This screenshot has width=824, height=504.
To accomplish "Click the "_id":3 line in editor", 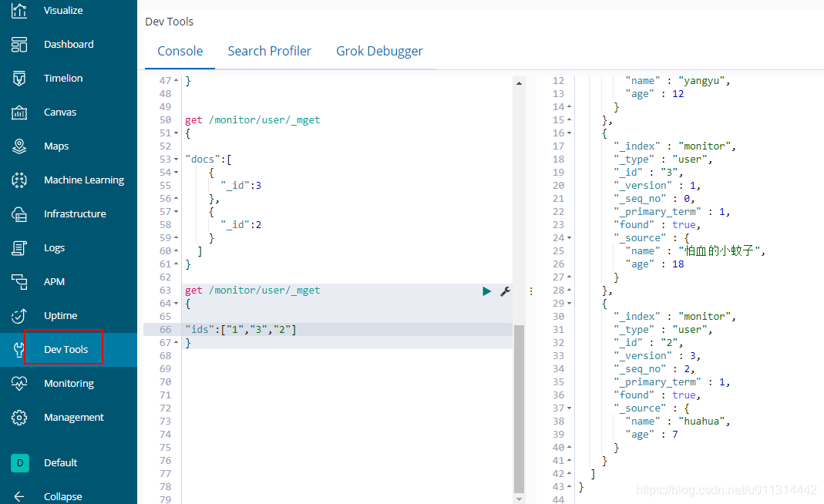I will tap(240, 186).
